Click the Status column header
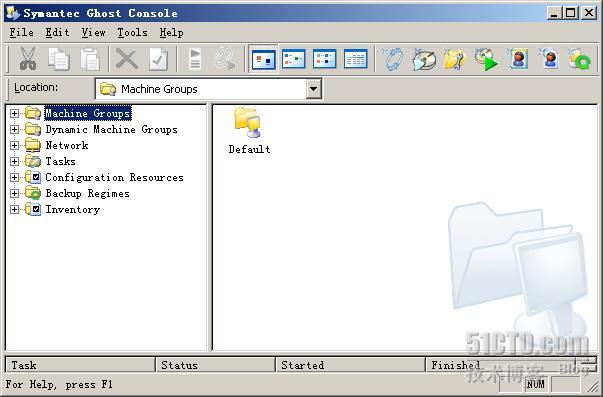603x397 pixels. click(216, 365)
